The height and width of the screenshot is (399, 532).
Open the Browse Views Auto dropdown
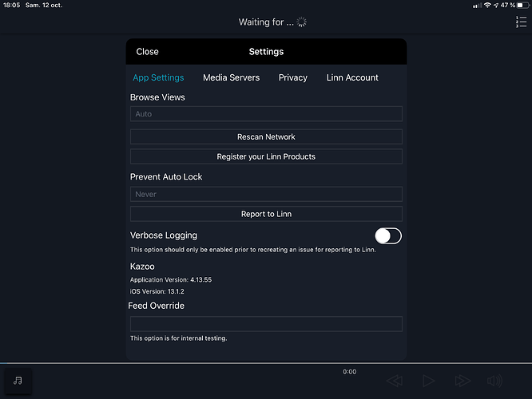click(x=266, y=114)
